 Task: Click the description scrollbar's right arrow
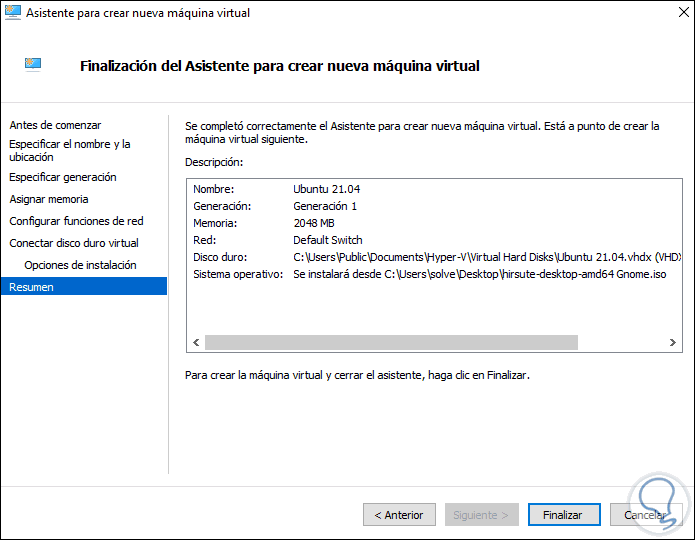(673, 343)
